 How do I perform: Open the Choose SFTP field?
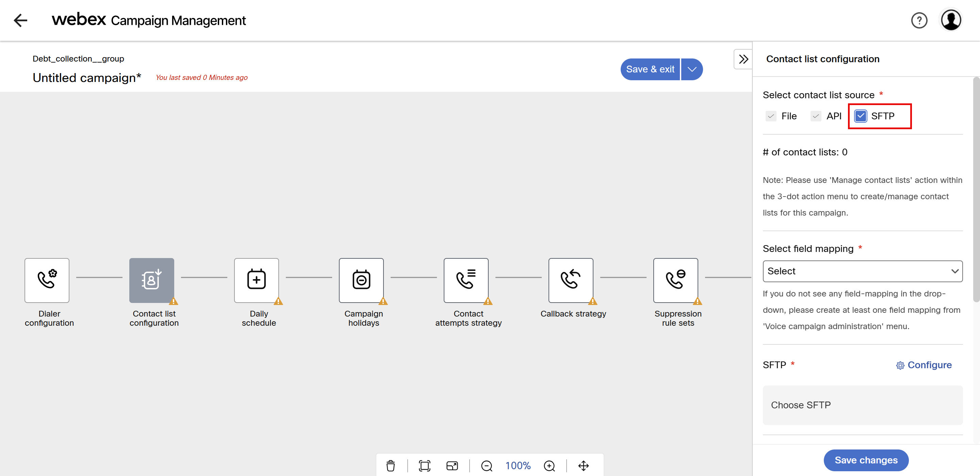click(x=863, y=405)
